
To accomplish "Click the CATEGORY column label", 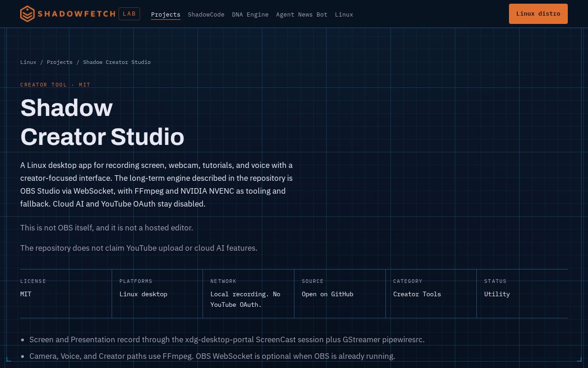I will coord(407,281).
